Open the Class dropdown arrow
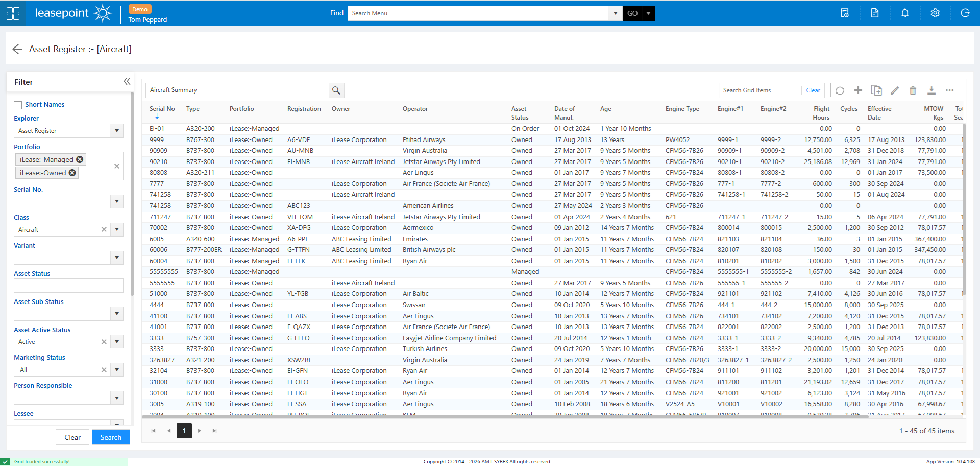The height and width of the screenshot is (466, 980). (117, 230)
